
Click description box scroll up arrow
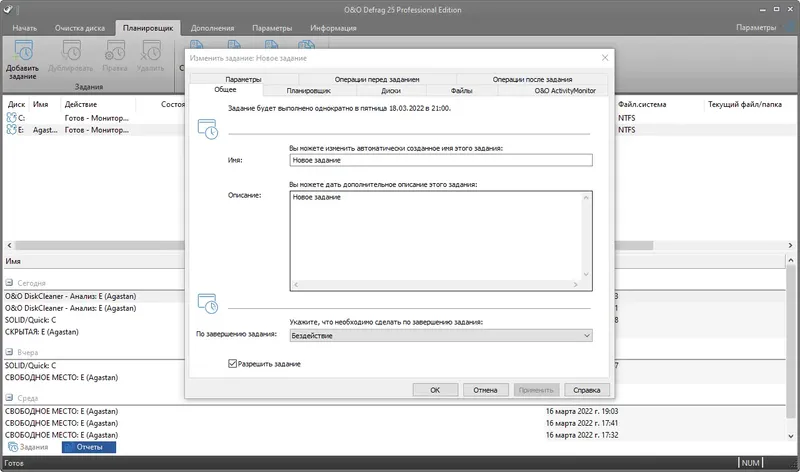(586, 197)
